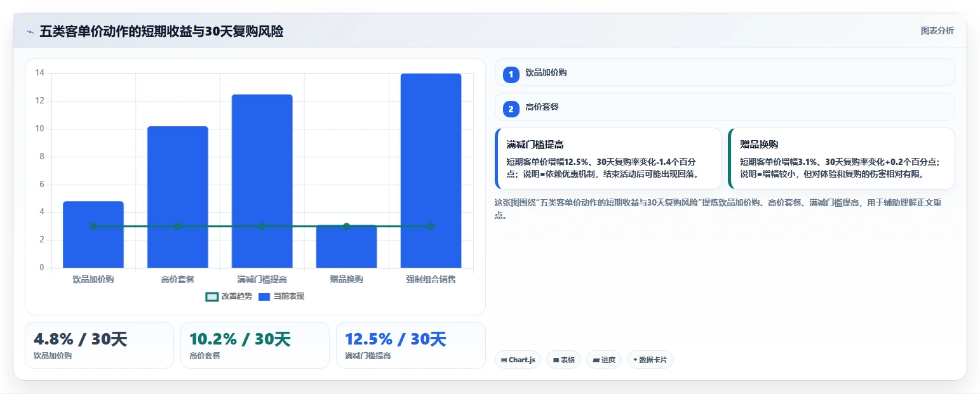Click the Chart.js tag
The height and width of the screenshot is (394, 980).
point(518,360)
